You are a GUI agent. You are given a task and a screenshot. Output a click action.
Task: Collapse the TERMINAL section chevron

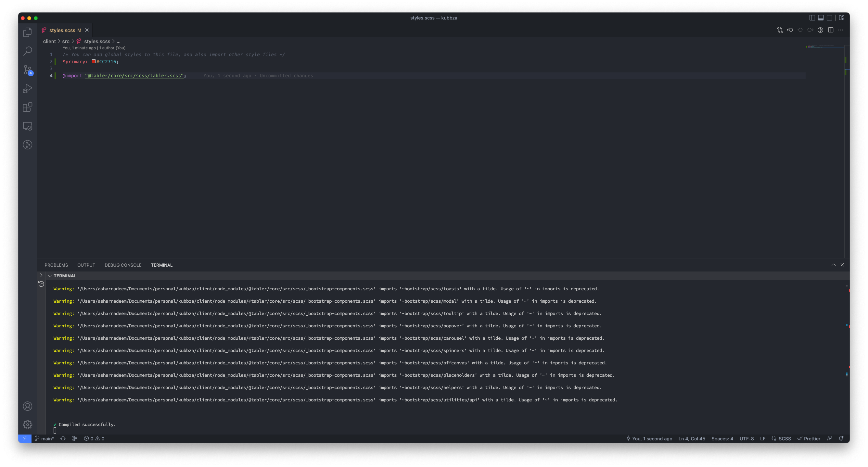[x=50, y=276]
